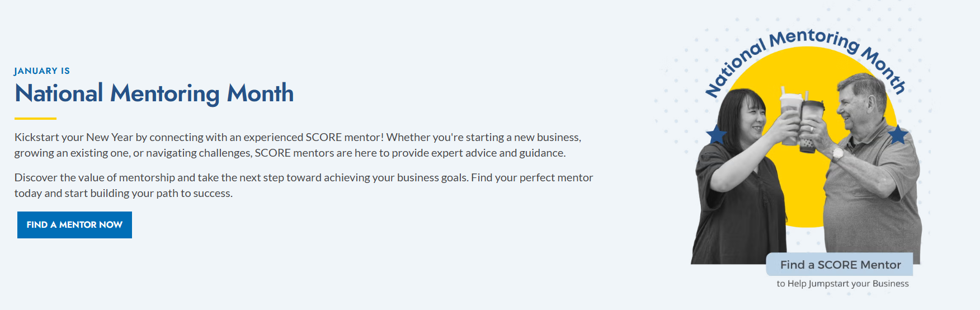Viewport: 980px width, 310px height.
Task: Click the Find a SCORE Mentor label
Action: click(x=840, y=265)
